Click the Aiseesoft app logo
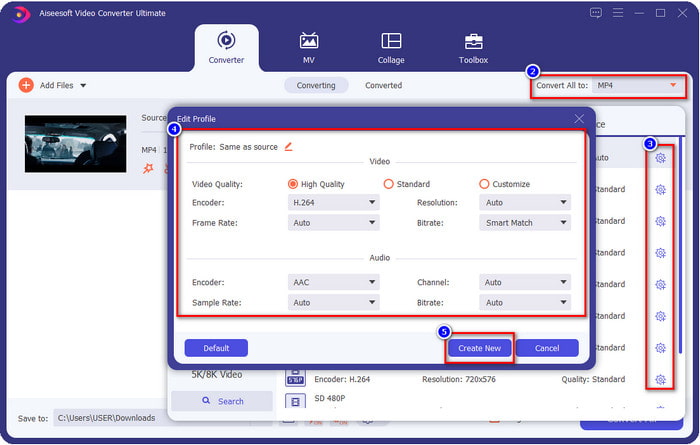700x445 pixels. 20,14
